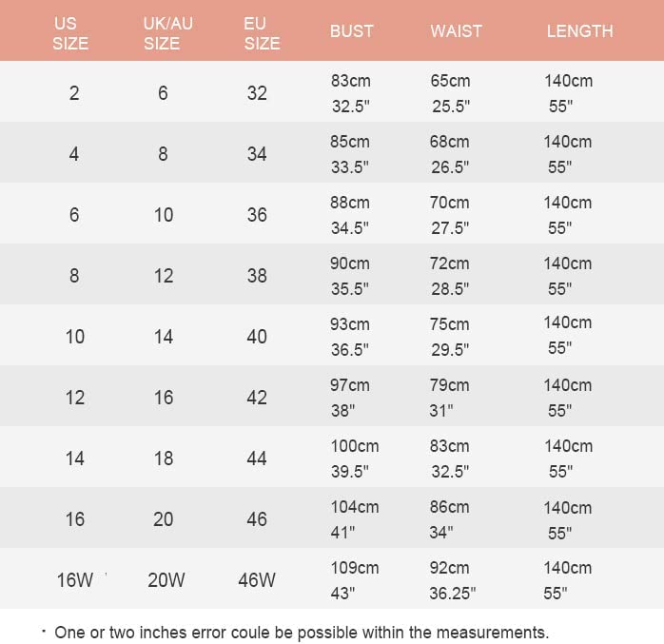This screenshot has height=644, width=664.
Task: Select the EU SIZE header
Action: 262,33
